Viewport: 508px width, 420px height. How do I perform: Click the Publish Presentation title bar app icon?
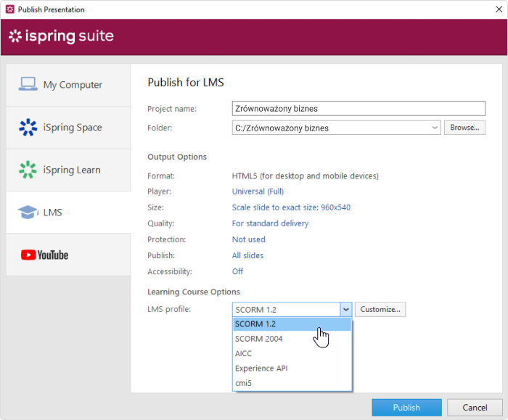(x=10, y=9)
